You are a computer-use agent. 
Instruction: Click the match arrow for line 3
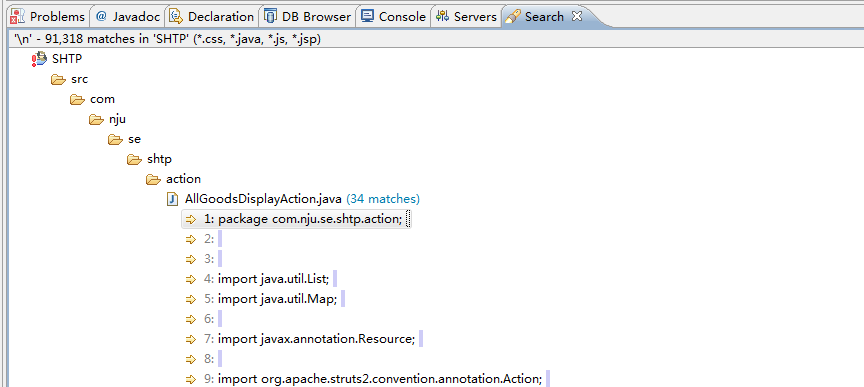191,259
